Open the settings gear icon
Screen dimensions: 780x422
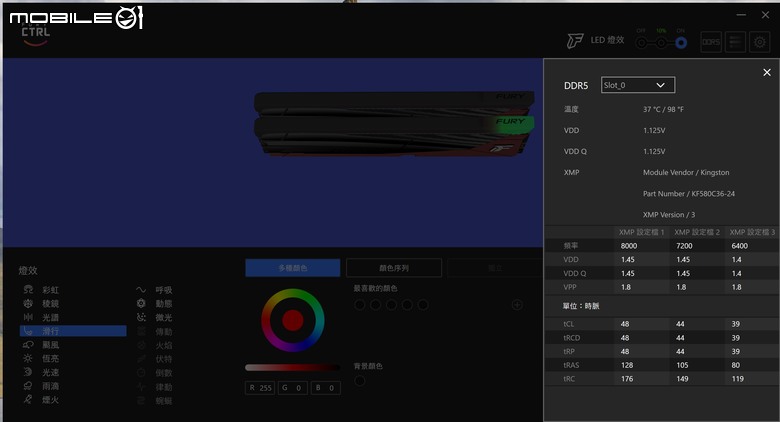click(x=760, y=42)
